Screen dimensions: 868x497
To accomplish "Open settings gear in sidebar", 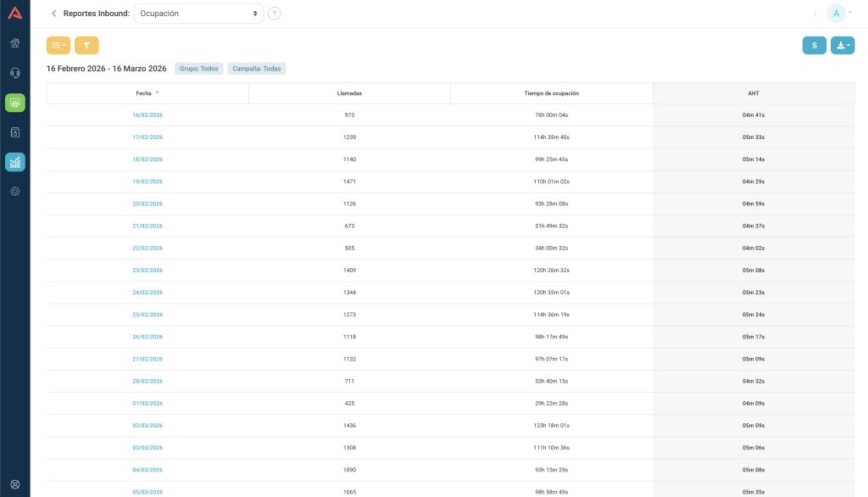I will [14, 192].
